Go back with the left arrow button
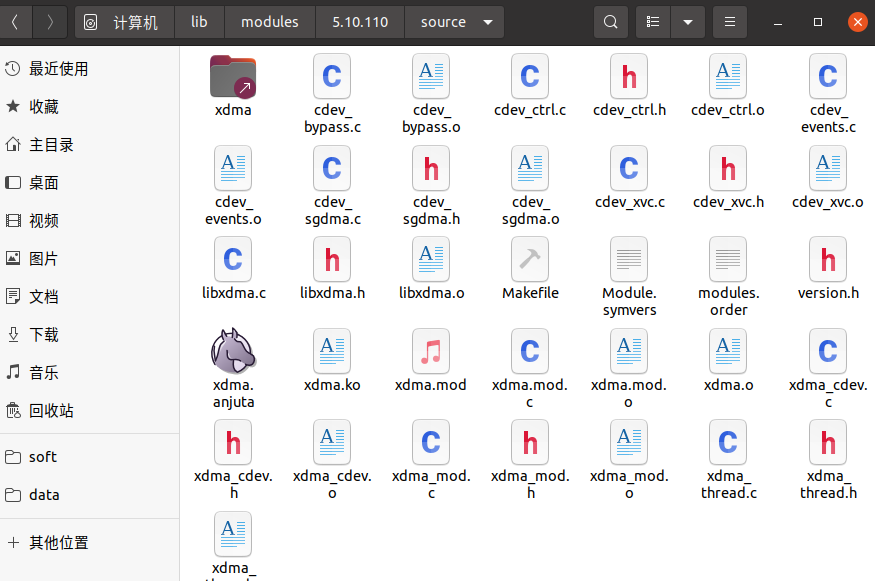Screen dimensions: 875x581 pyautogui.click(x=16, y=22)
